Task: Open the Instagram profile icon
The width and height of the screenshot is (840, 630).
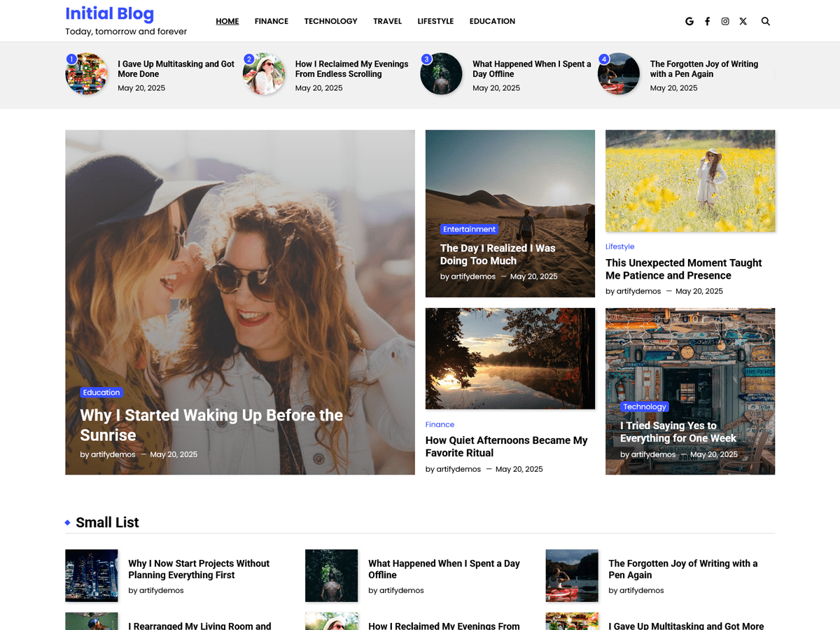Action: (725, 21)
